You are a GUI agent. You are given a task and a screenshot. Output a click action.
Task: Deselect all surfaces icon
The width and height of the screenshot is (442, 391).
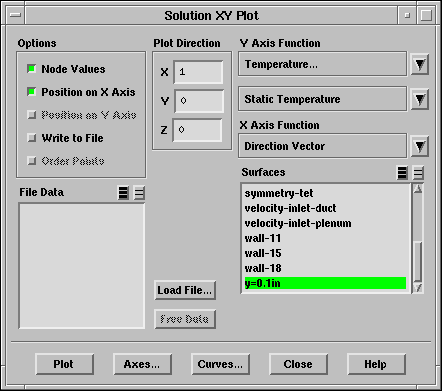pyautogui.click(x=418, y=173)
